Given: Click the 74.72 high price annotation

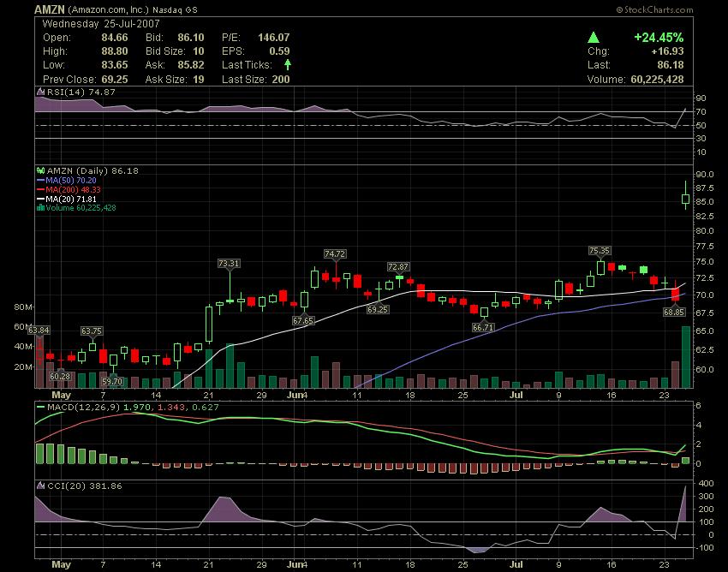Looking at the screenshot, I should 335,254.
